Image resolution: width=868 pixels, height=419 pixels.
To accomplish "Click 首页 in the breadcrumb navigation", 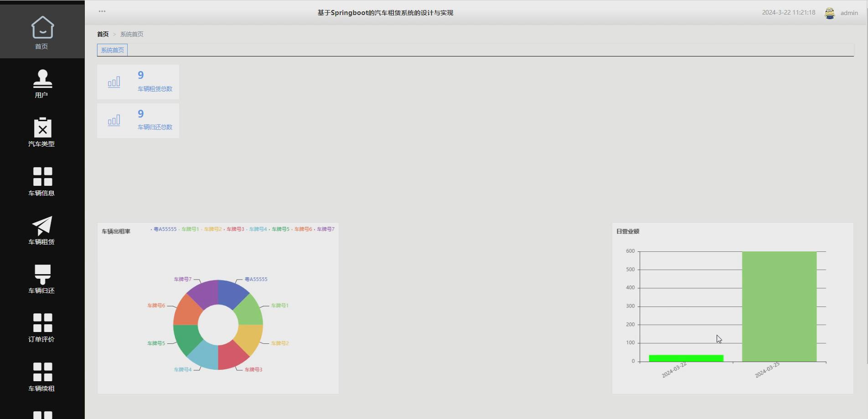I will click(x=102, y=34).
